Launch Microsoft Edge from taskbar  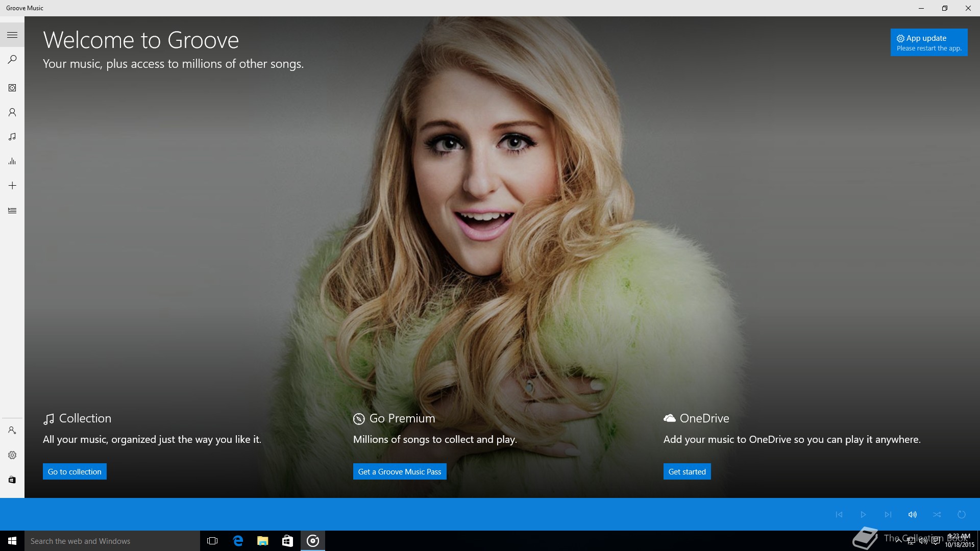pos(238,541)
